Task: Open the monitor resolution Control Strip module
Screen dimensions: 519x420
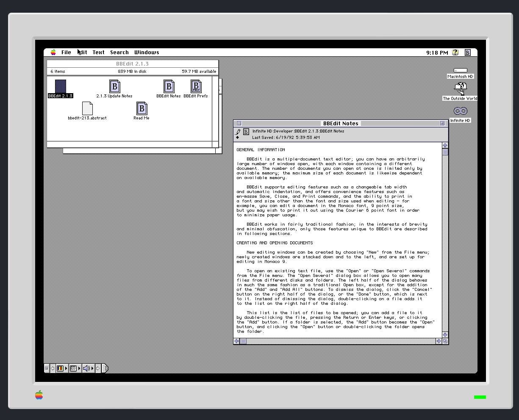Action: click(73, 368)
